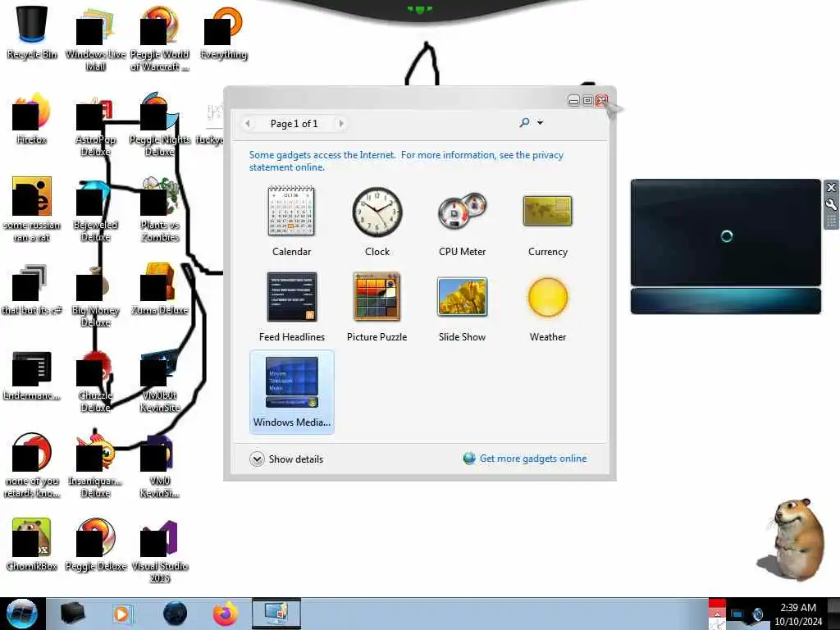Select the Windows Live Mail desktop icon
This screenshot has width=840, height=630.
(95, 39)
